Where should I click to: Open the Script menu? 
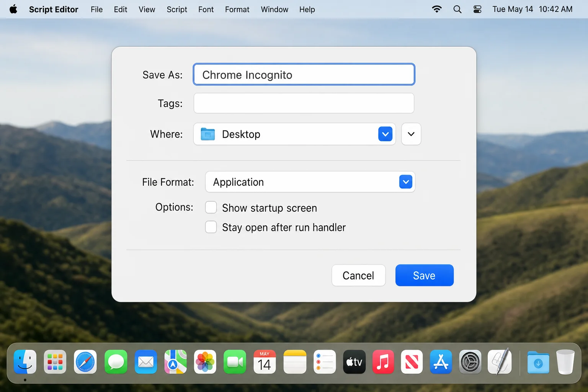[x=177, y=9]
